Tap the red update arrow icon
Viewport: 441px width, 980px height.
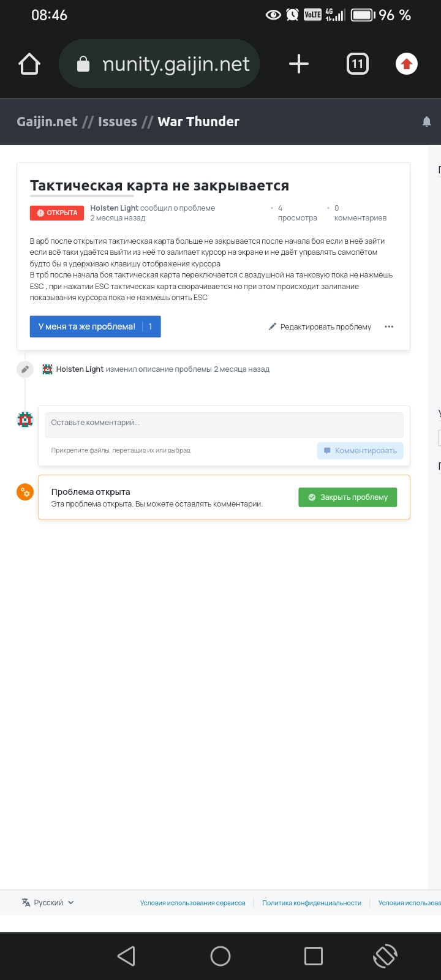coord(407,64)
